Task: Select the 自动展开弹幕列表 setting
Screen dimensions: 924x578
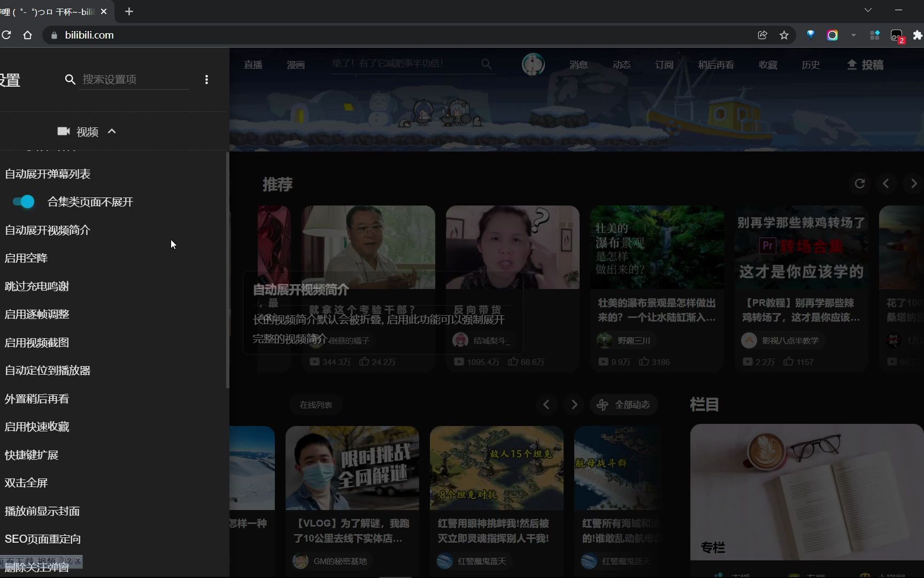Action: coord(48,174)
